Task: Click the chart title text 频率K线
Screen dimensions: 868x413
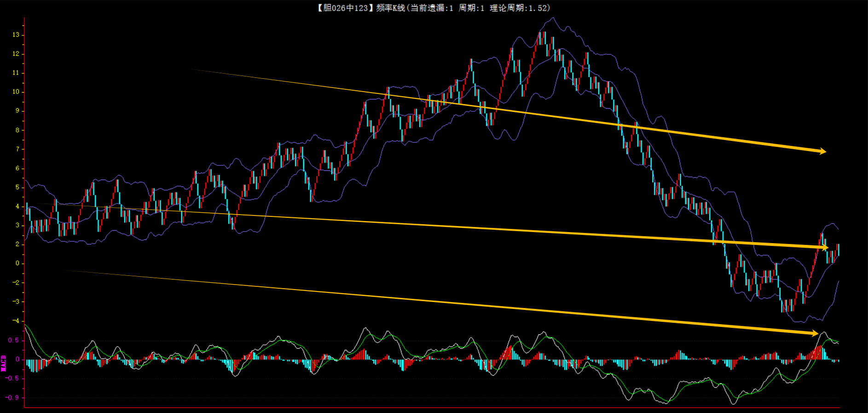Action: click(390, 8)
